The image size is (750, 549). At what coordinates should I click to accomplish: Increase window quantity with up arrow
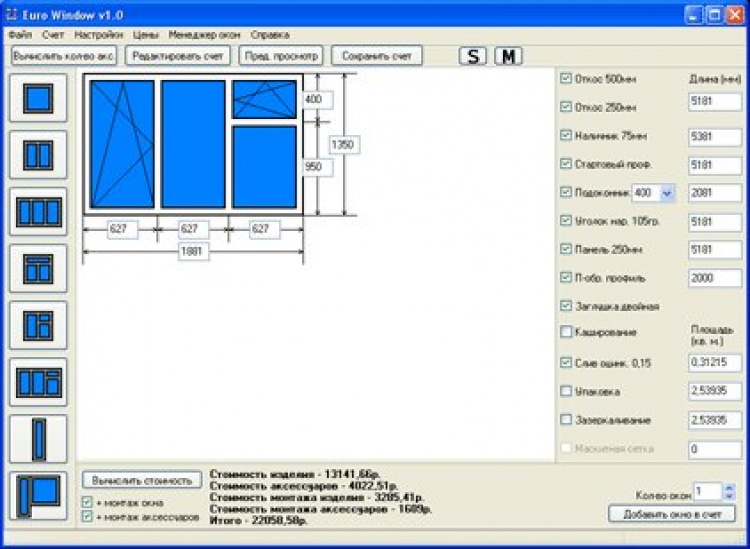tap(729, 487)
